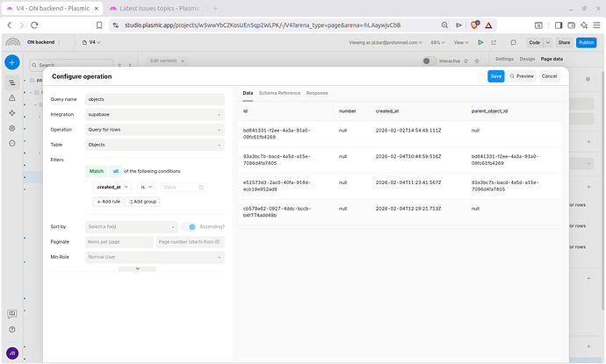606x364 pixels.
Task: Open a new browser tab with plus
Action: 215,8
